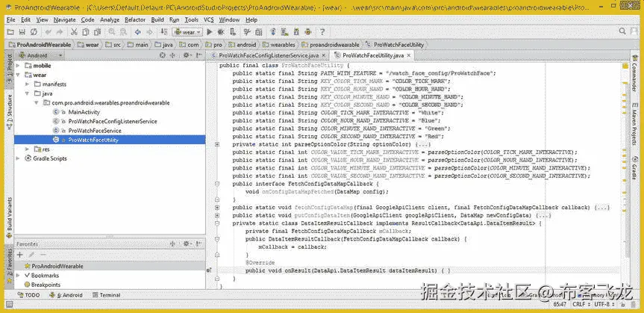Select ProWatchFaceConfigListenerService in project tree

pyautogui.click(x=113, y=121)
